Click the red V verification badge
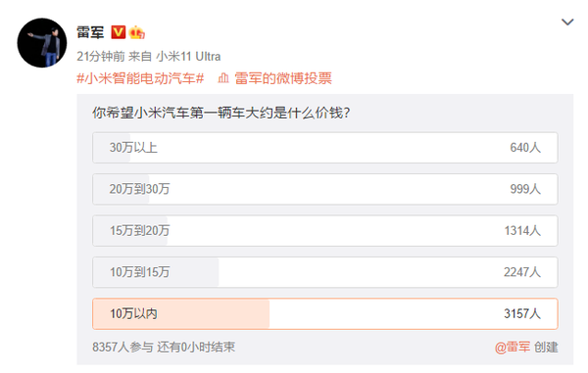This screenshot has height=373, width=588. tap(119, 32)
